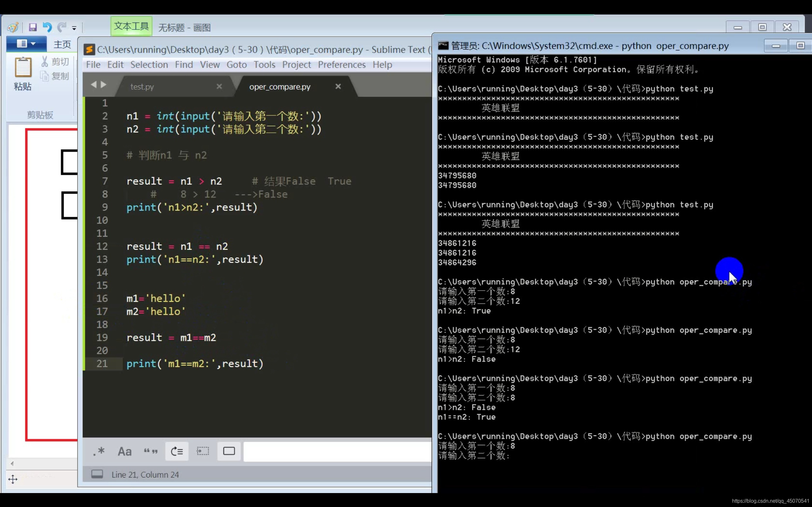Toggle highlight matches option in find bar
The image size is (812, 507).
[x=229, y=451]
